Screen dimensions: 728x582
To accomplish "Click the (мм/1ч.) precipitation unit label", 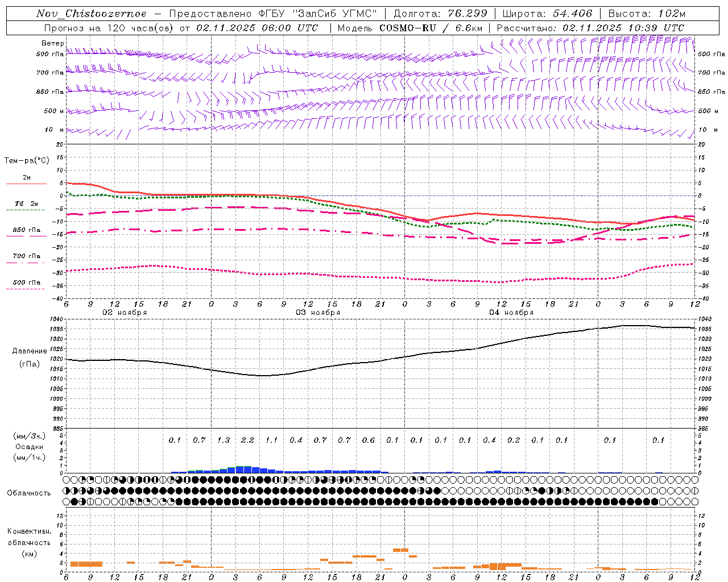I will coord(29,458).
